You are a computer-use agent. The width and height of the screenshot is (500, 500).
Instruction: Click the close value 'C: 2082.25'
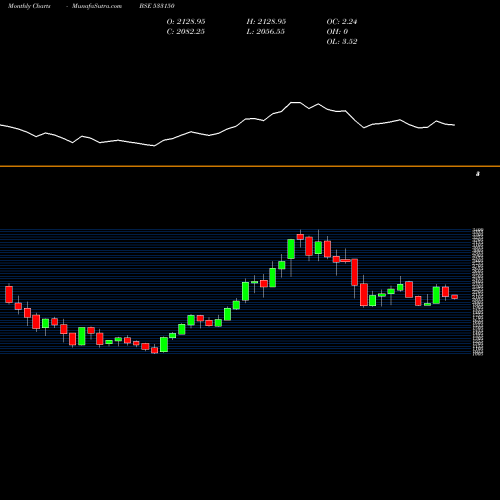(186, 31)
